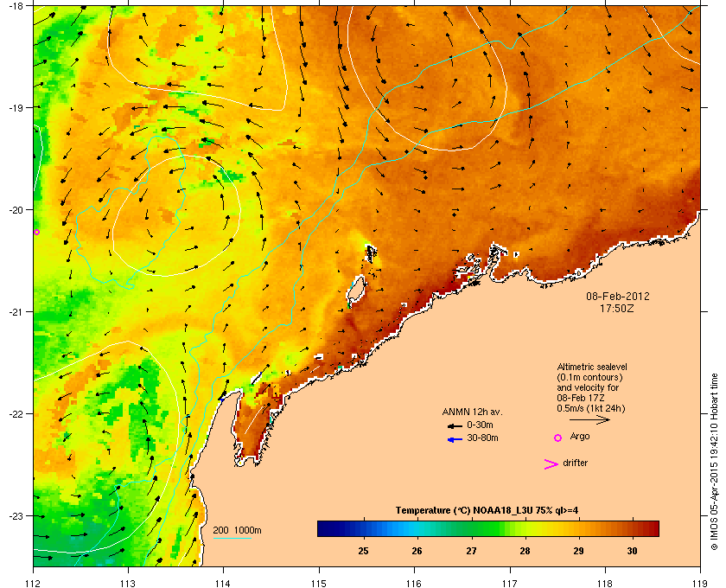The image size is (726, 588).
Task: Click the magenta Argo circle in the legend
Action: click(x=557, y=438)
